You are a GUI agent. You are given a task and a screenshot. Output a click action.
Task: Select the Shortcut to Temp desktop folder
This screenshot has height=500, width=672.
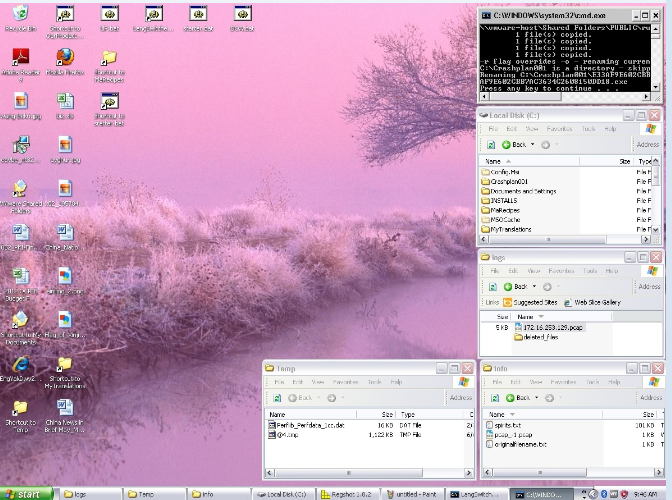point(20,416)
